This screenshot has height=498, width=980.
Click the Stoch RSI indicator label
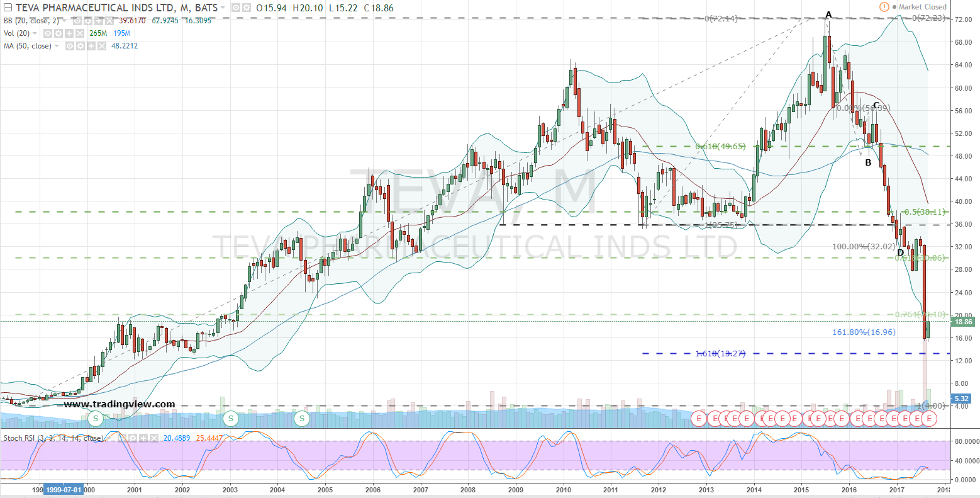click(54, 438)
